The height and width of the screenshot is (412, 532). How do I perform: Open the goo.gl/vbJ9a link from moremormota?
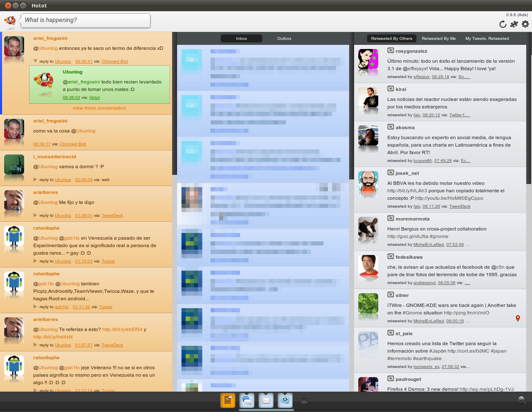tap(408, 236)
